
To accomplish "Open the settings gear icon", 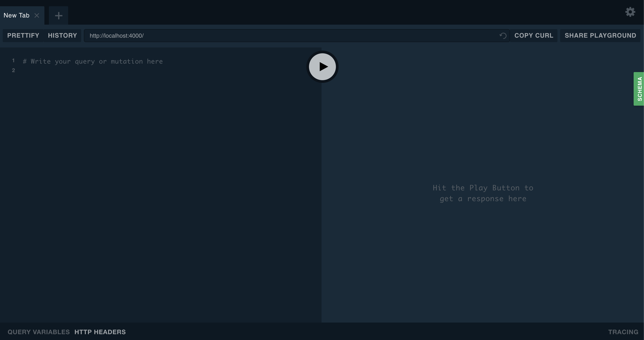I will 630,12.
